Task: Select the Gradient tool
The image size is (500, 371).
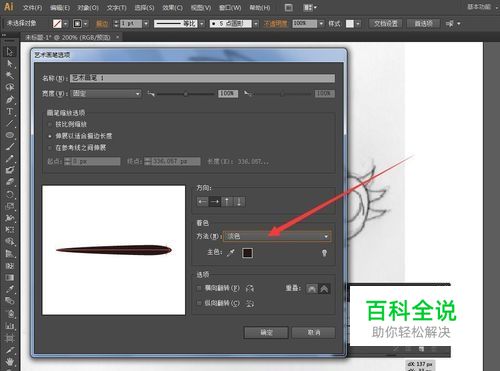Action: tap(9, 277)
